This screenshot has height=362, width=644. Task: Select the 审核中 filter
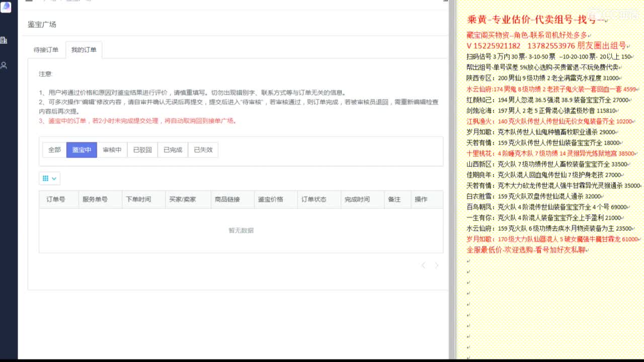(x=112, y=150)
